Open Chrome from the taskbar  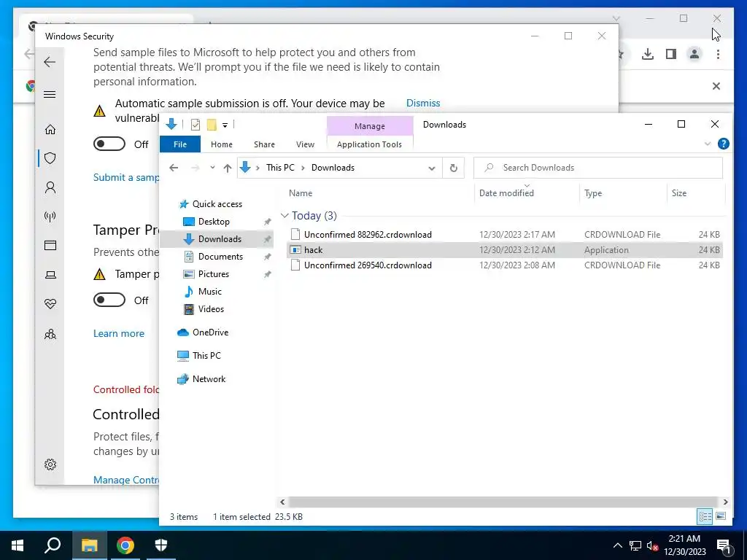[x=125, y=545]
